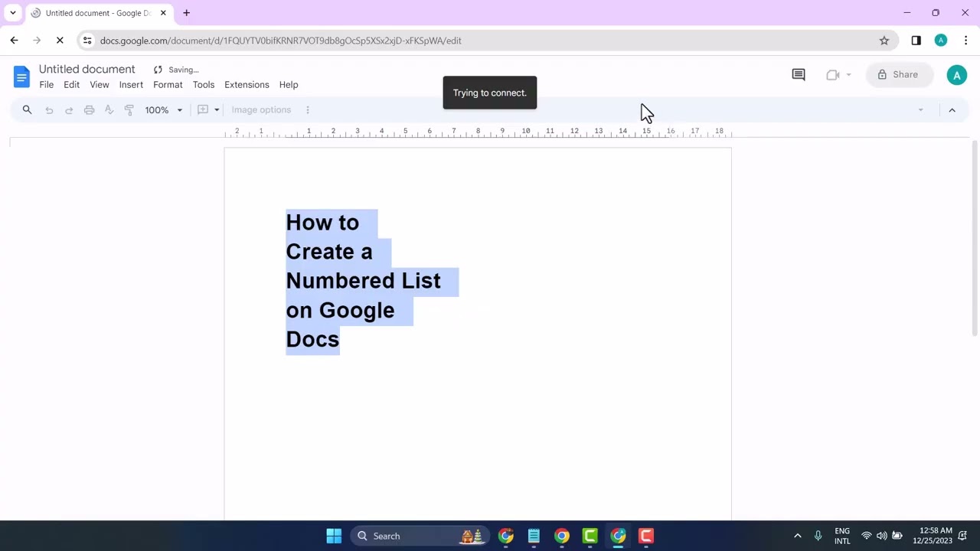Click the search menus magnifier icon
980x551 pixels.
[x=27, y=109]
